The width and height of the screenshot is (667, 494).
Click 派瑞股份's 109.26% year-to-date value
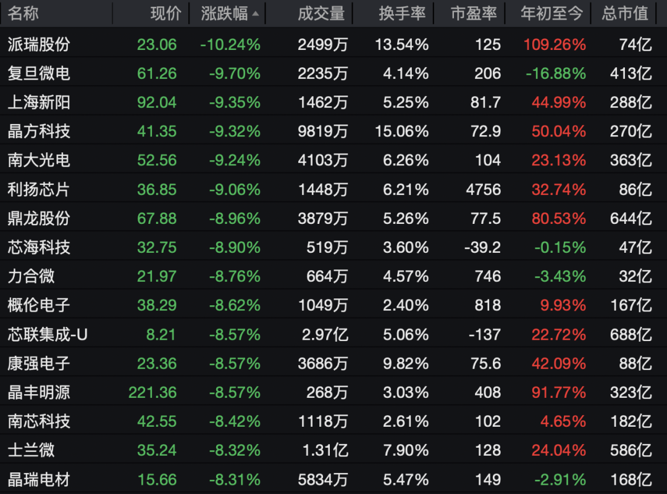point(555,44)
